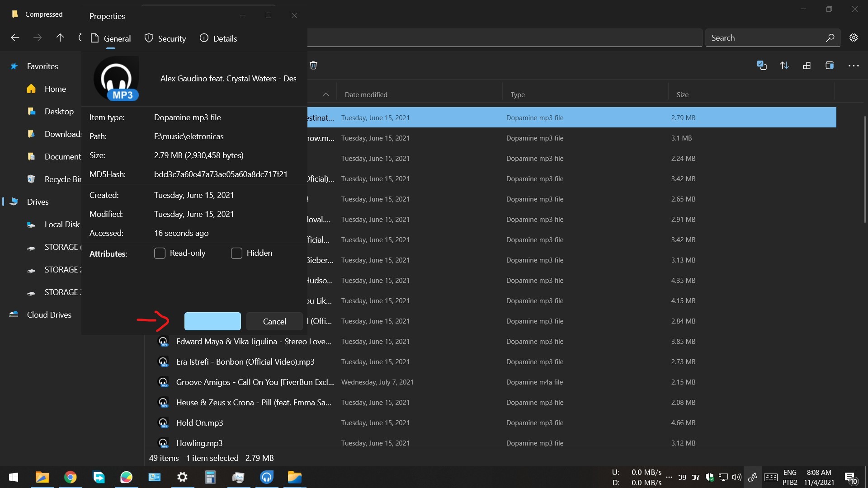Click the search magnifier icon
This screenshot has height=488, width=868.
pyautogui.click(x=830, y=38)
